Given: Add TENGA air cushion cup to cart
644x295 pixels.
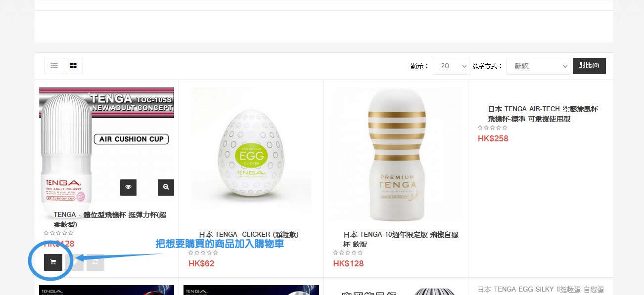Looking at the screenshot, I should point(53,262).
